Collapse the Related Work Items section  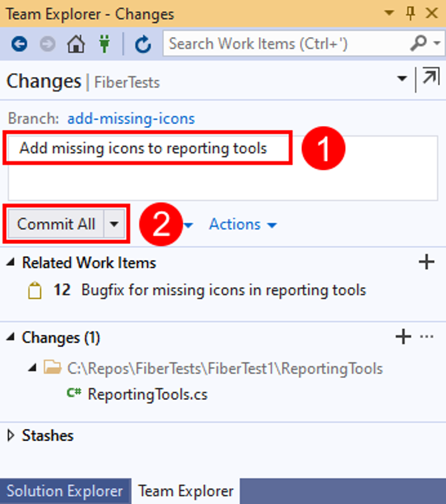11,263
